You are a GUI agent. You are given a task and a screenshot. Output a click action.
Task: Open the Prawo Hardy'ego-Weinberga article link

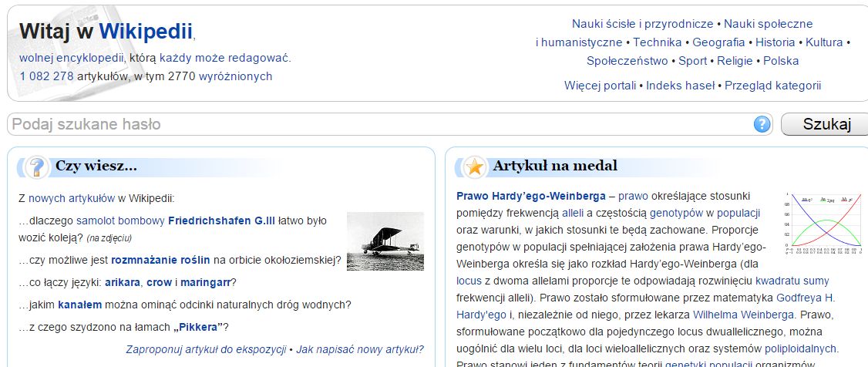pyautogui.click(x=531, y=196)
